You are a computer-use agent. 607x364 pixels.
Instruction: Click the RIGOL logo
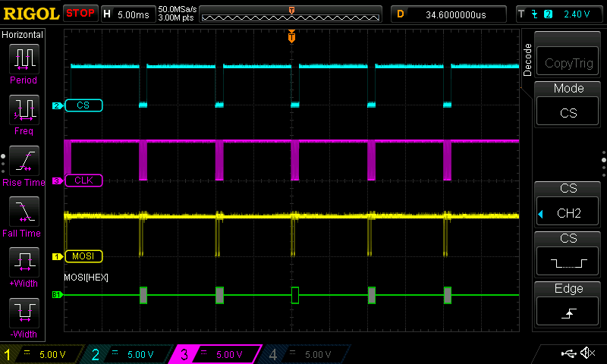point(31,14)
